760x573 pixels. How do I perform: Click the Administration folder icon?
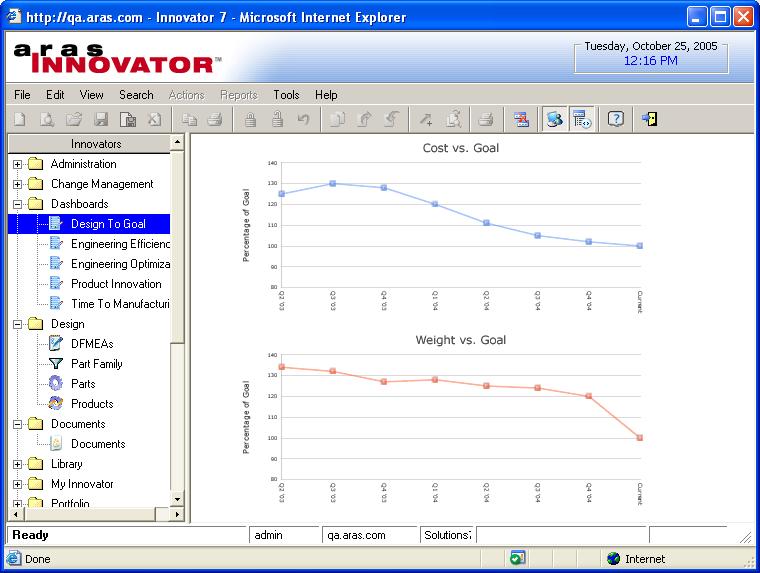[35, 164]
